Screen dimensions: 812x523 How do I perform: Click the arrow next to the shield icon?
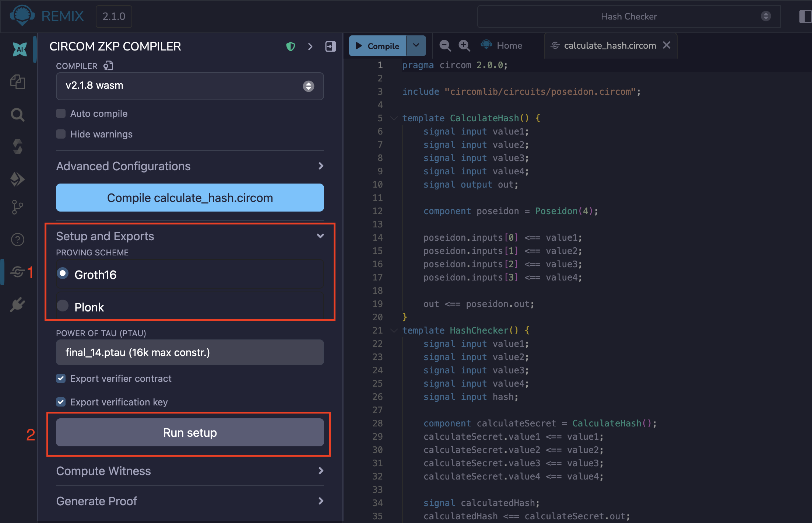[x=310, y=46]
